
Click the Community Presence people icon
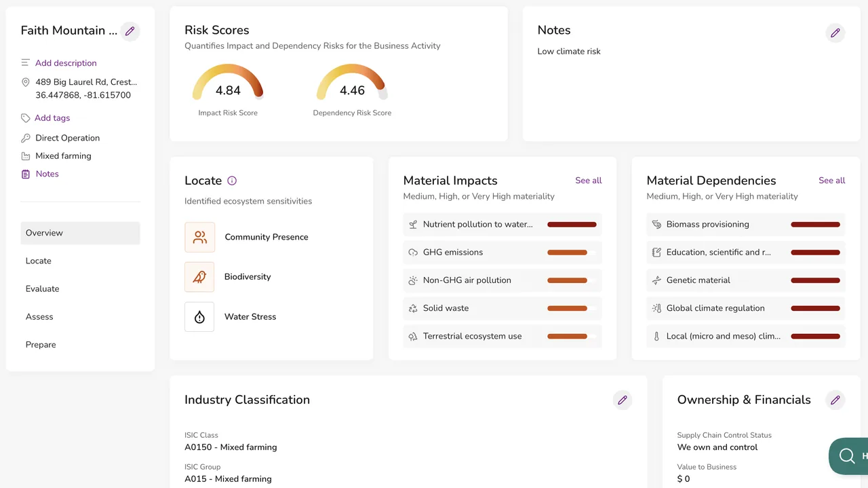tap(199, 237)
